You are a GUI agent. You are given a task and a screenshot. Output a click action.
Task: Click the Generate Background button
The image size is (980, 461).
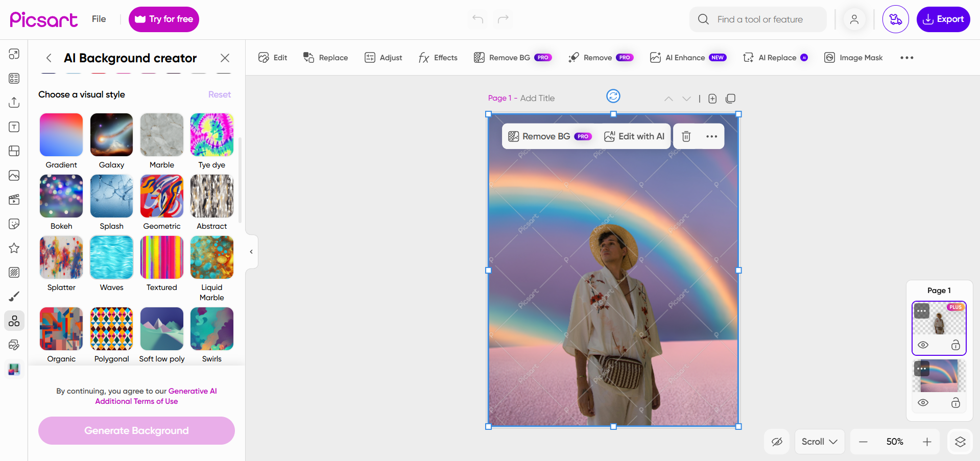[x=136, y=430]
